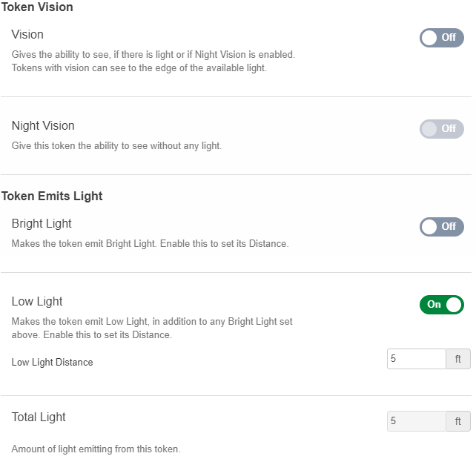Viewport: 476px width, 459px height.
Task: Enable the Night Vision switch
Action: pyautogui.click(x=441, y=128)
